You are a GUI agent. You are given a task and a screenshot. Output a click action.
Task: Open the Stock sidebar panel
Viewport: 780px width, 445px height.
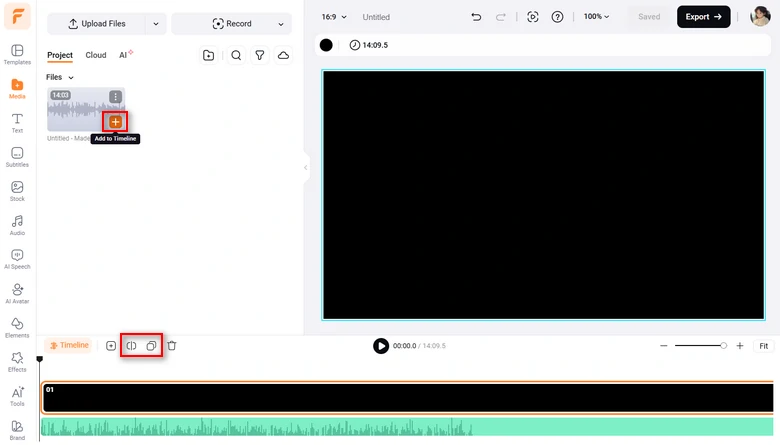pyautogui.click(x=17, y=191)
